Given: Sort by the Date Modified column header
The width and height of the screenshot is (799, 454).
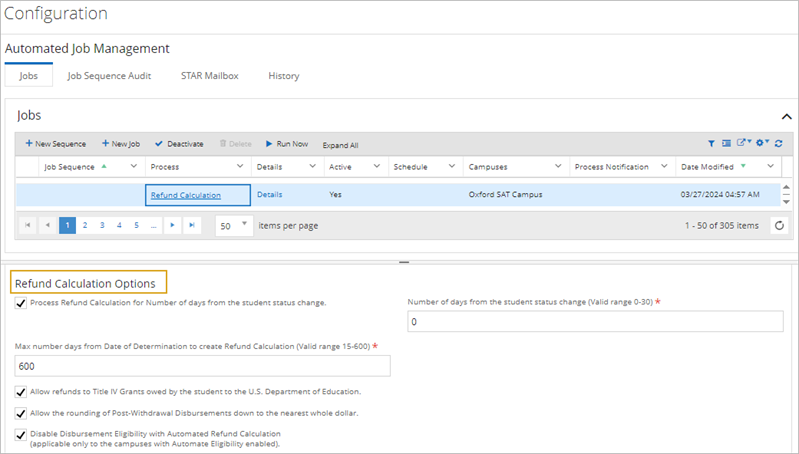Looking at the screenshot, I should (x=707, y=167).
